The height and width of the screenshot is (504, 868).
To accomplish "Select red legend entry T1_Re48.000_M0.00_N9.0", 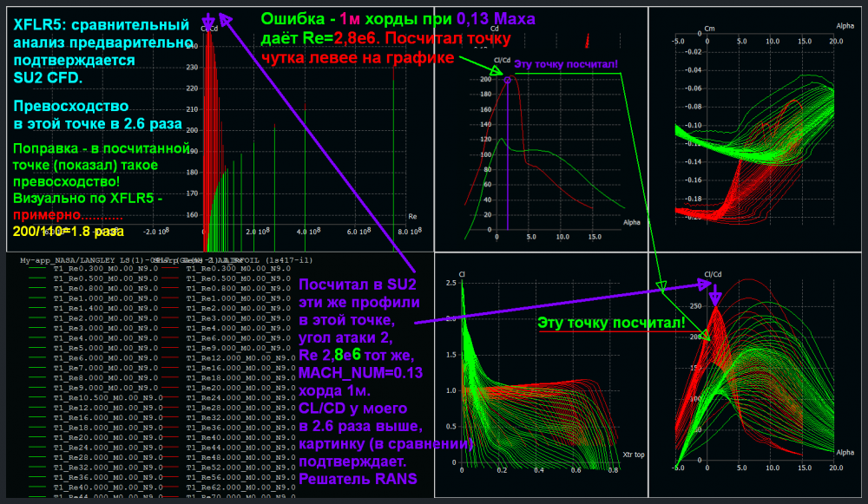I will pyautogui.click(x=240, y=457).
